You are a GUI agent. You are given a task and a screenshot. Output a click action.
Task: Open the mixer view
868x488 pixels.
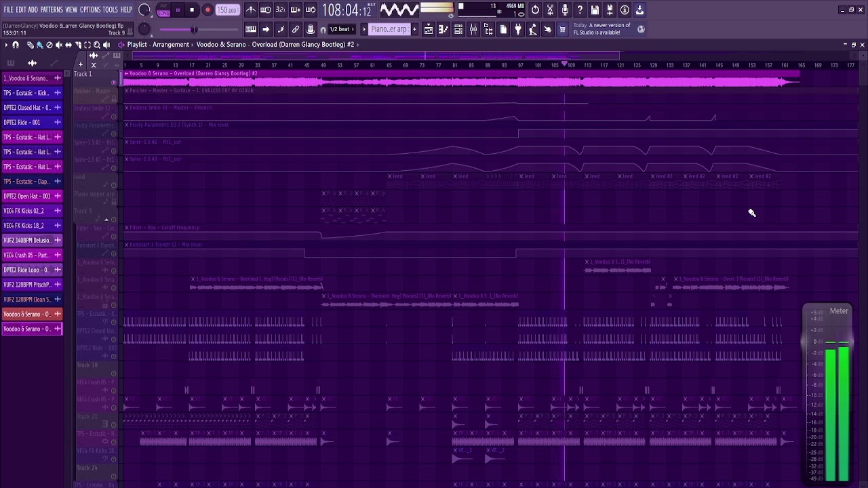tap(473, 29)
